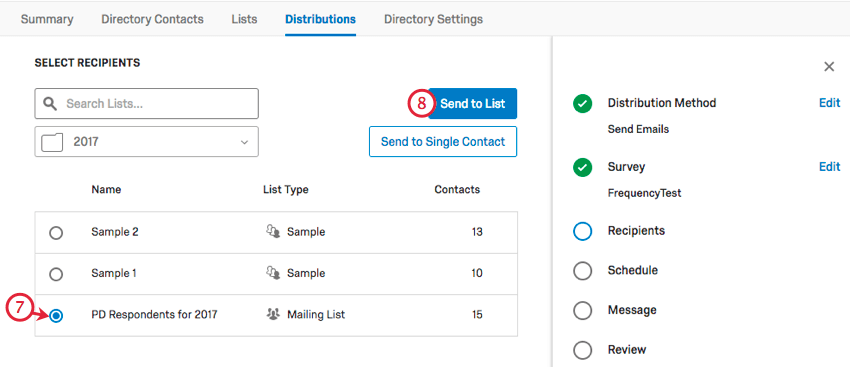Click the PD Respondents for 2017 name

(x=154, y=314)
